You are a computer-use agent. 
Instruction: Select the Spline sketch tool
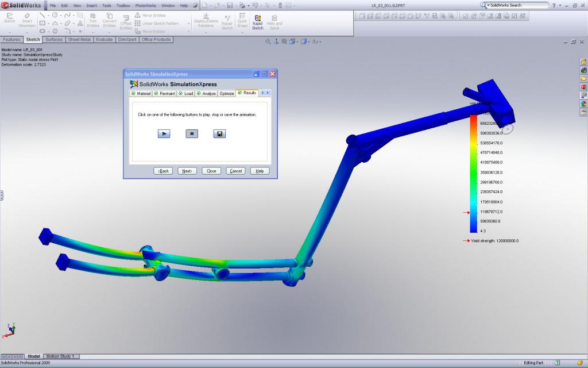pyautogui.click(x=67, y=15)
